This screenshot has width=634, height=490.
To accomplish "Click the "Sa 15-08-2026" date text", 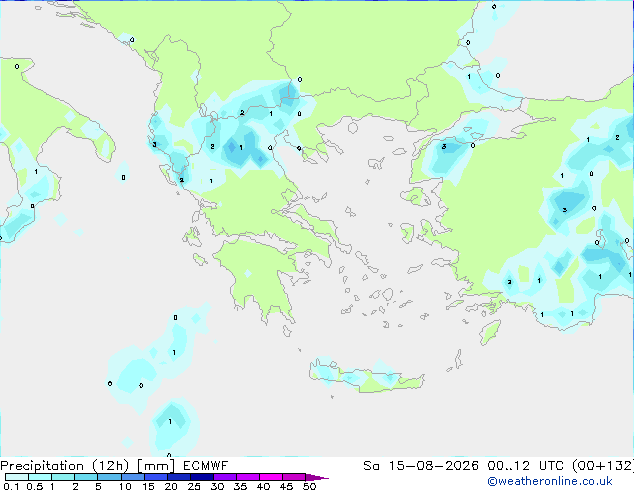I will coord(421,466).
